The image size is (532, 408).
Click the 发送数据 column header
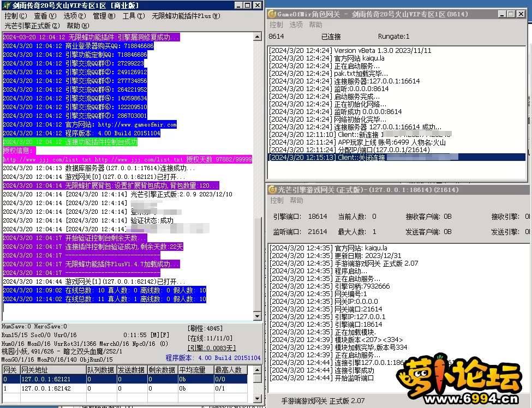click(x=132, y=370)
